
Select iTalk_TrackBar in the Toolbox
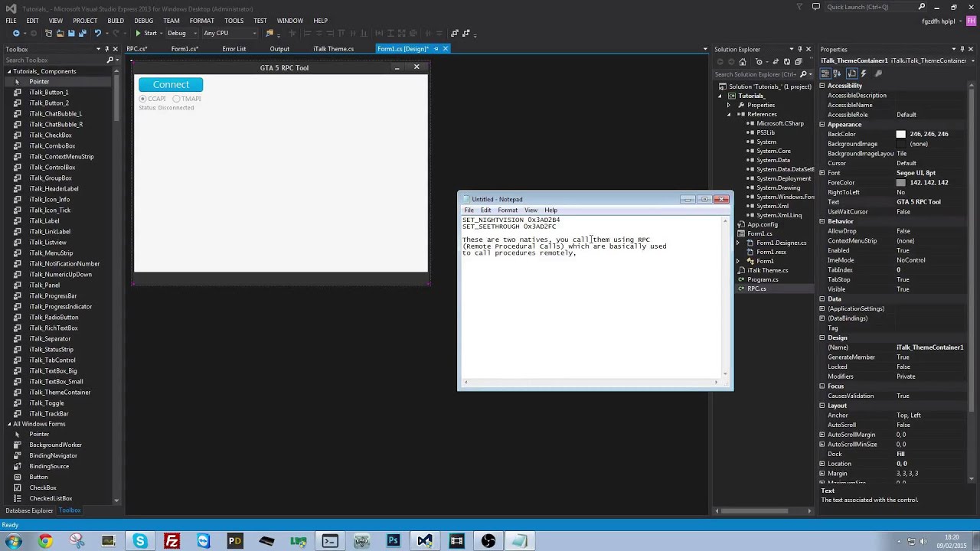49,413
